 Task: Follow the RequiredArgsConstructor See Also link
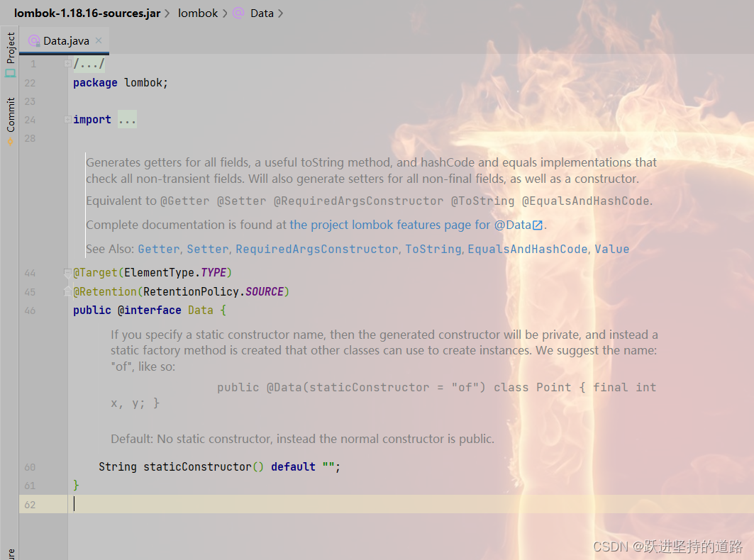pyautogui.click(x=317, y=249)
